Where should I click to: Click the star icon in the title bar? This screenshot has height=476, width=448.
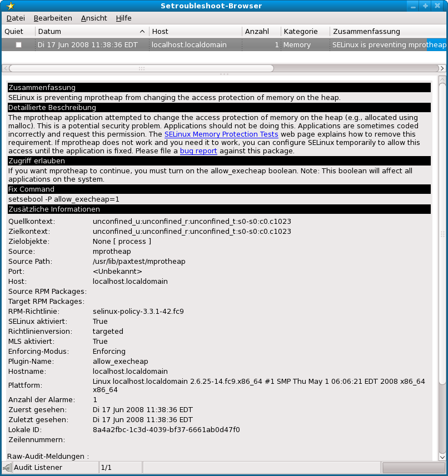pyautogui.click(x=11, y=6)
